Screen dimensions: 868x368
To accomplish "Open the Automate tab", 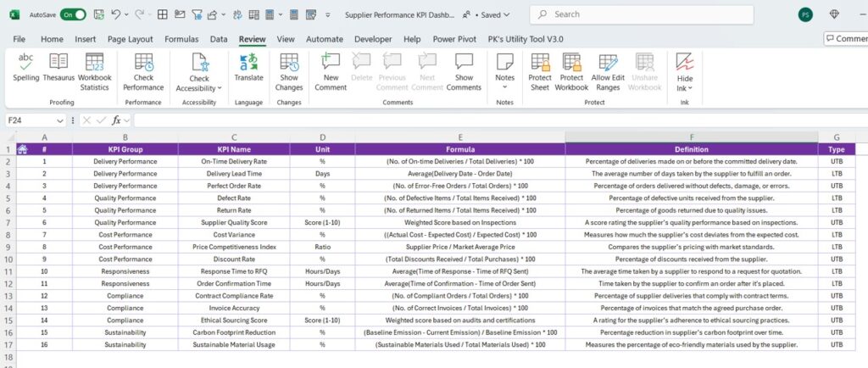I will coord(325,39).
